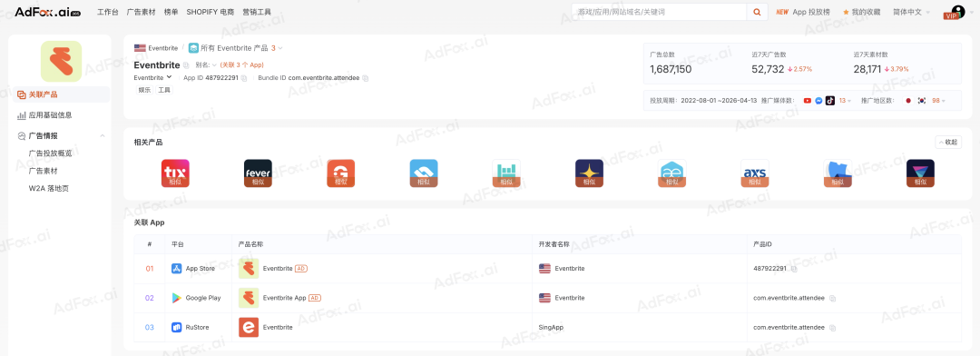The width and height of the screenshot is (980, 356).
Task: Copy the App ID 487922291 in header
Action: tap(244, 78)
